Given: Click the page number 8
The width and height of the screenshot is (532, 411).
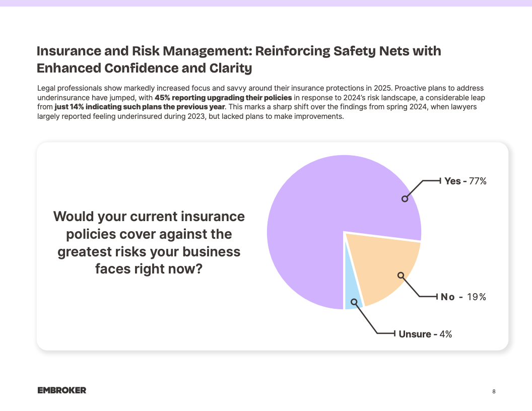Looking at the screenshot, I should (494, 391).
